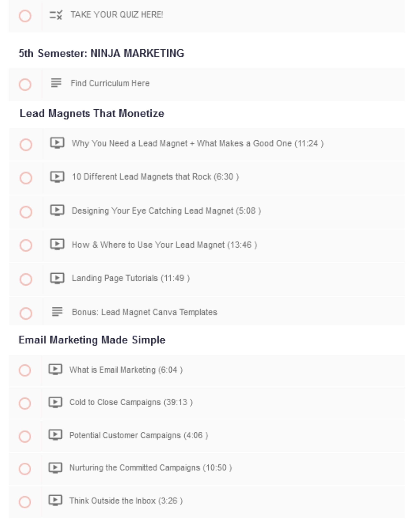Select the Email Marketing Made Simple heading
Screen dimensions: 411x532
pyautogui.click(x=92, y=340)
